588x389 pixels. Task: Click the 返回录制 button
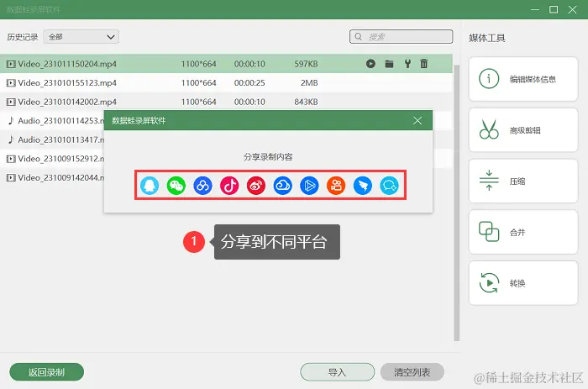pos(46,372)
